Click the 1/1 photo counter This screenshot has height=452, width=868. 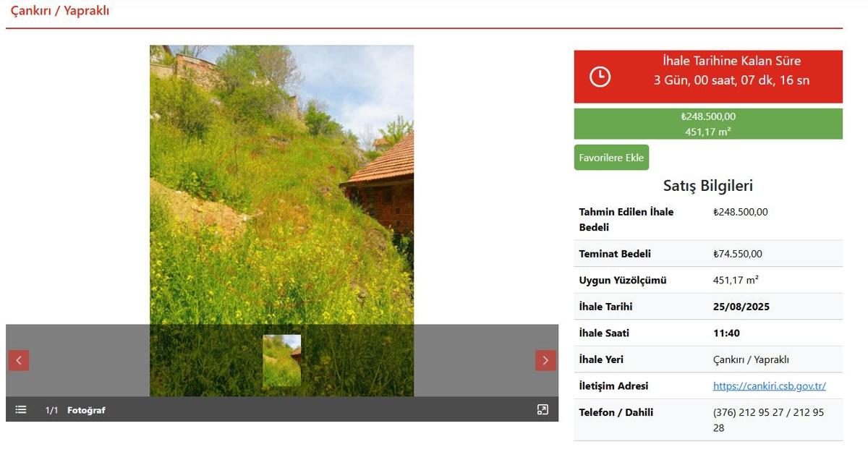click(51, 410)
